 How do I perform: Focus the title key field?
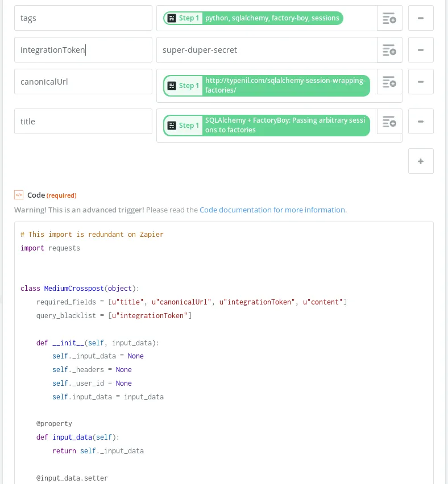(x=83, y=122)
